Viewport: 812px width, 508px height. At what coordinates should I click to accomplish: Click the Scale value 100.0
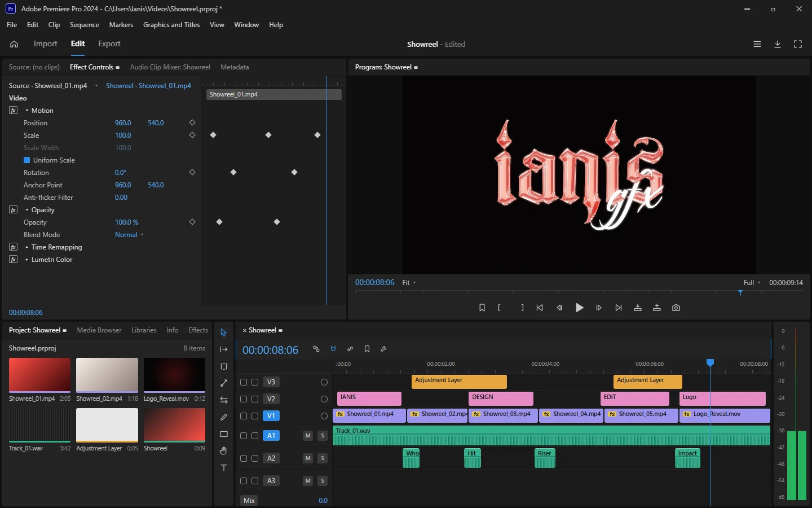point(123,135)
